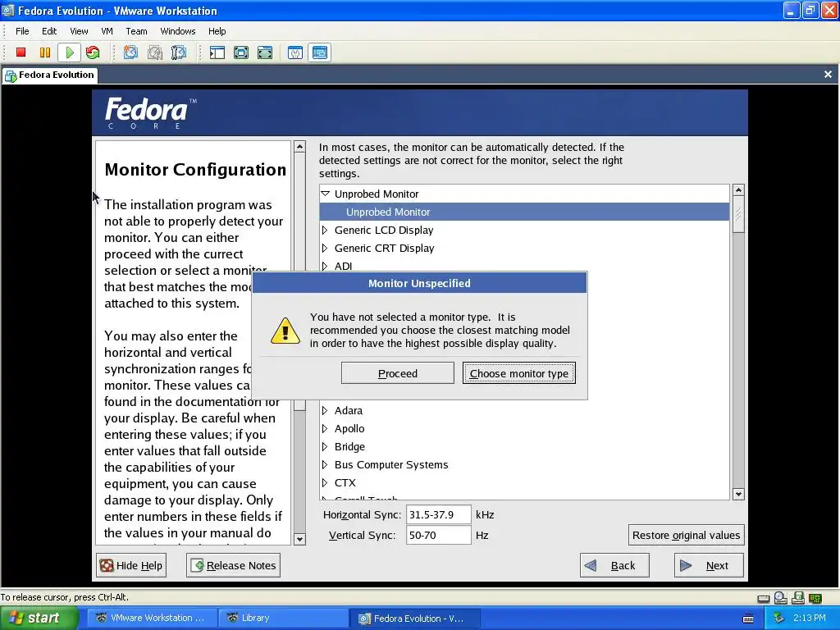
Task: Open the Edit menu
Action: 49,31
